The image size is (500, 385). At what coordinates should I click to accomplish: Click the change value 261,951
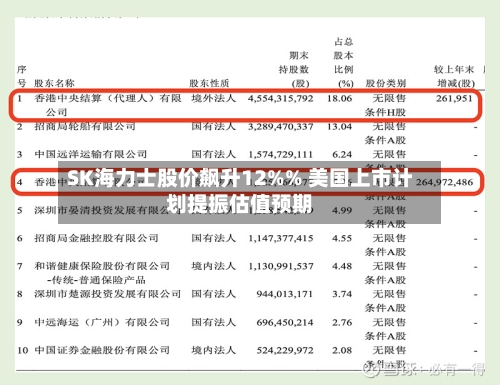[454, 99]
